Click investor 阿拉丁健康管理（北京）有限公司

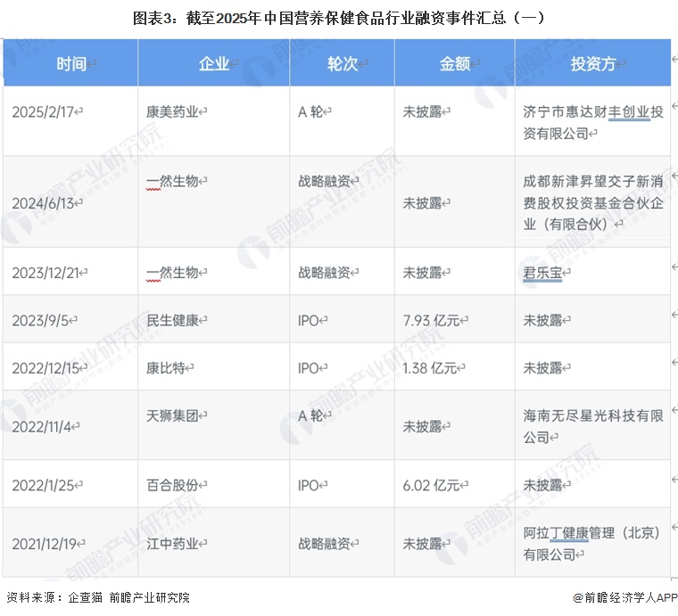[x=591, y=544]
